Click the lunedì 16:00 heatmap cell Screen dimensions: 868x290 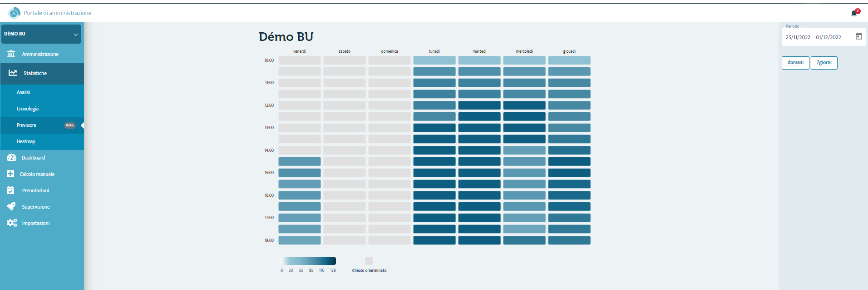[x=434, y=195]
